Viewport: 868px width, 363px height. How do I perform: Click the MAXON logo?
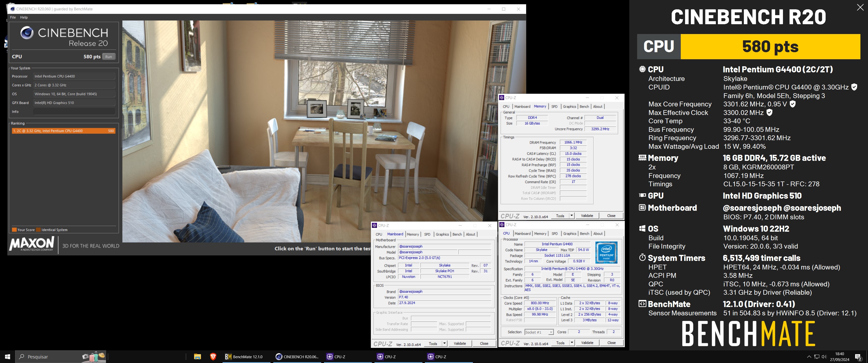coord(32,244)
